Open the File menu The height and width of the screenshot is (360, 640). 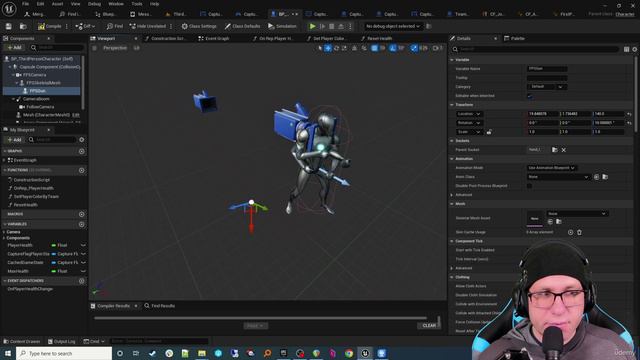pyautogui.click(x=25, y=4)
